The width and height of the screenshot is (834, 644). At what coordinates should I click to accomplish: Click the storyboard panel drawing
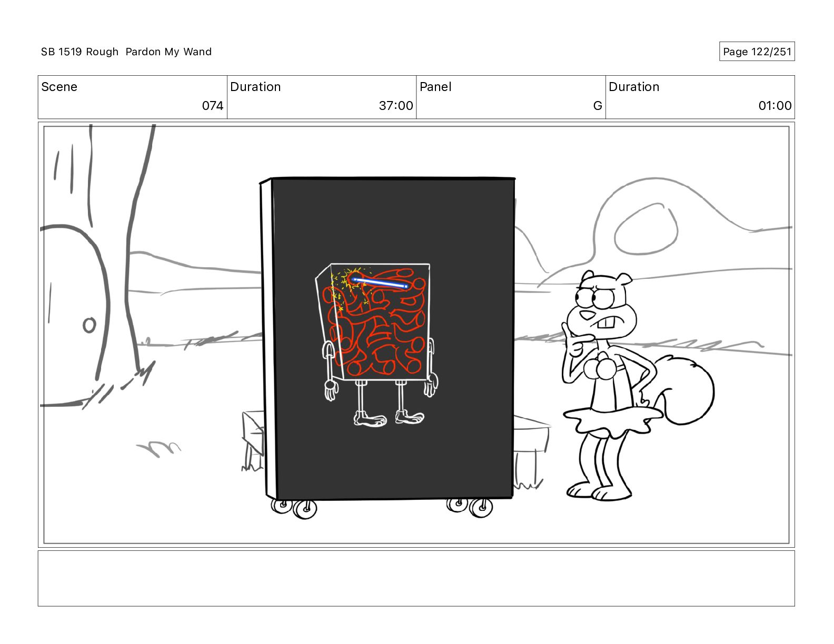point(416,335)
